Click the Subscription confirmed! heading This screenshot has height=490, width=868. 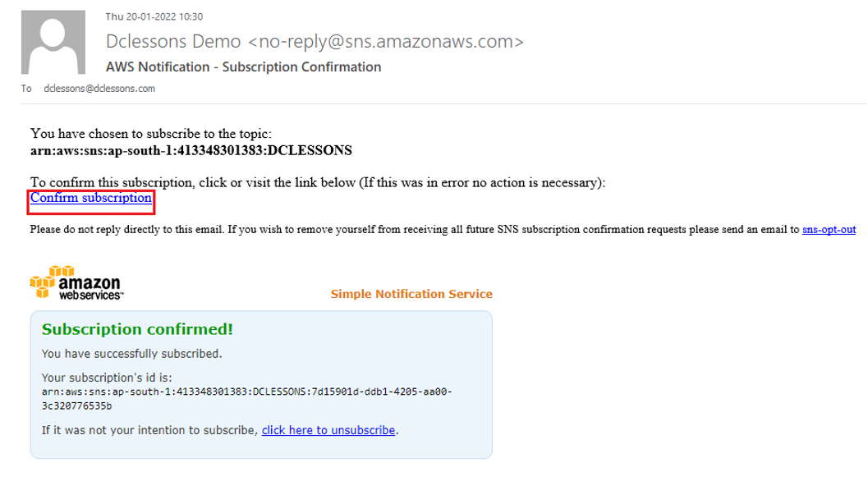(x=137, y=329)
